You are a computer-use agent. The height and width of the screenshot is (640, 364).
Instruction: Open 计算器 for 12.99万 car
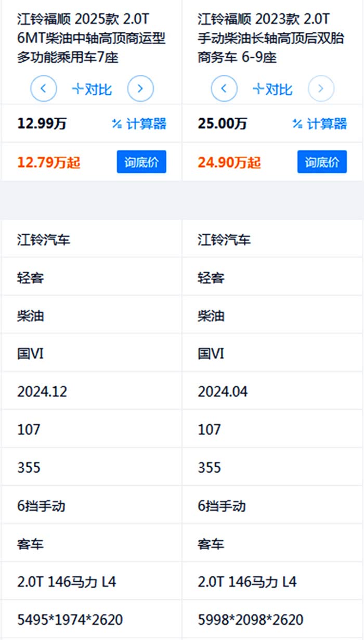click(x=139, y=124)
